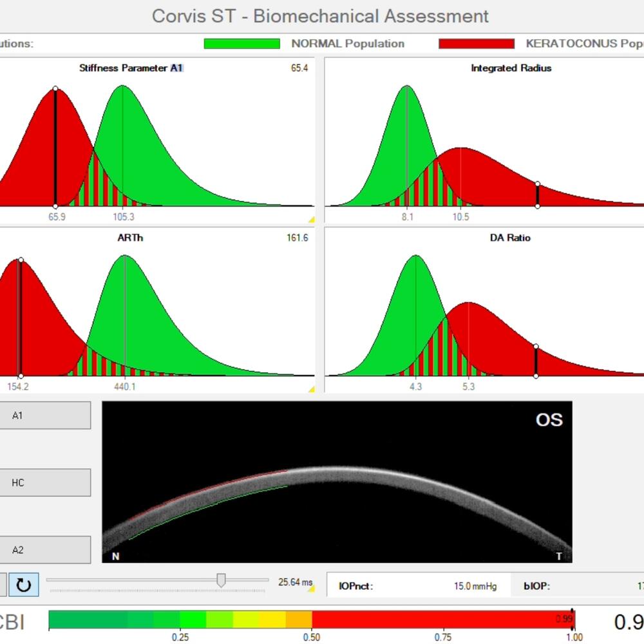Select the HC highest concavity button
Viewport: 644px width, 644px height.
click(x=45, y=482)
